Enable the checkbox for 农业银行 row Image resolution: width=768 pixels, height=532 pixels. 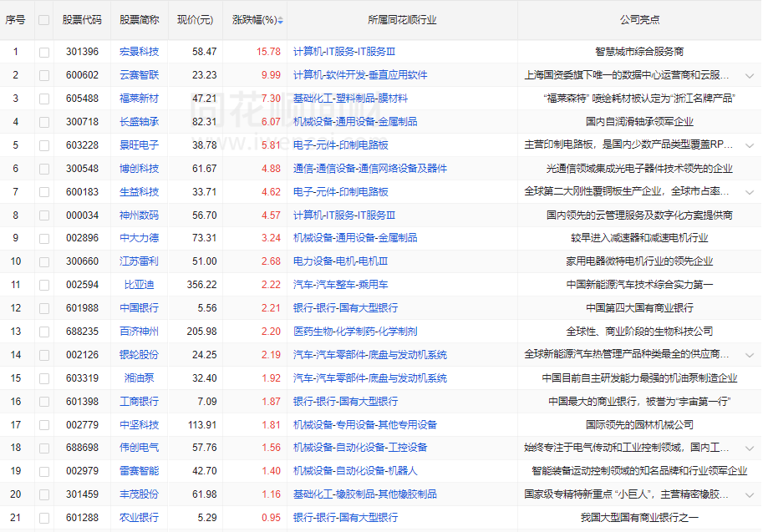(x=44, y=518)
